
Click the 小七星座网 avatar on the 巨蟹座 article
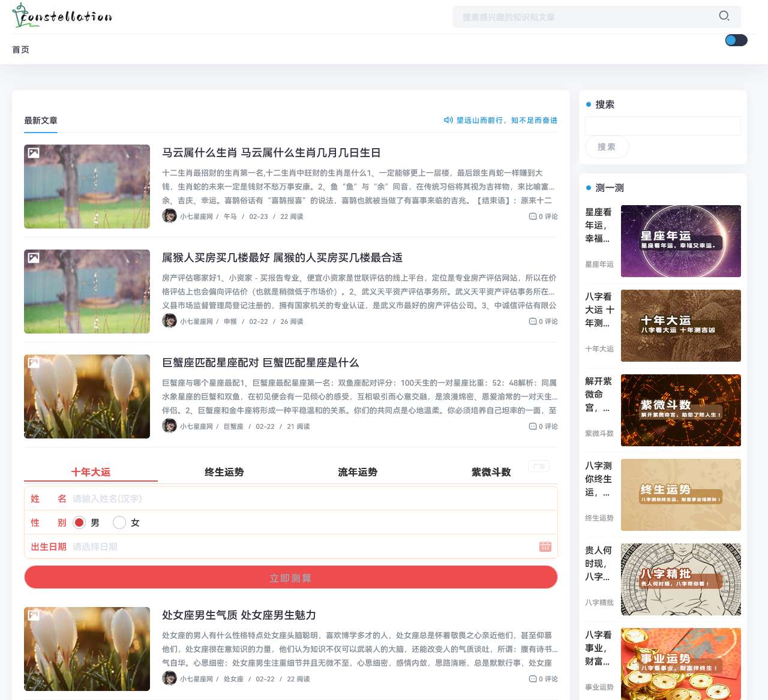tap(169, 426)
